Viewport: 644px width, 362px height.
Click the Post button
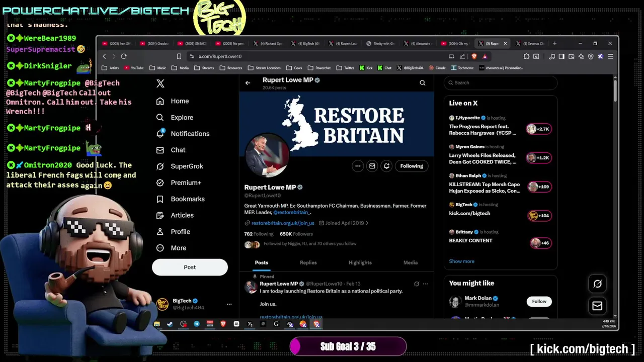click(190, 267)
